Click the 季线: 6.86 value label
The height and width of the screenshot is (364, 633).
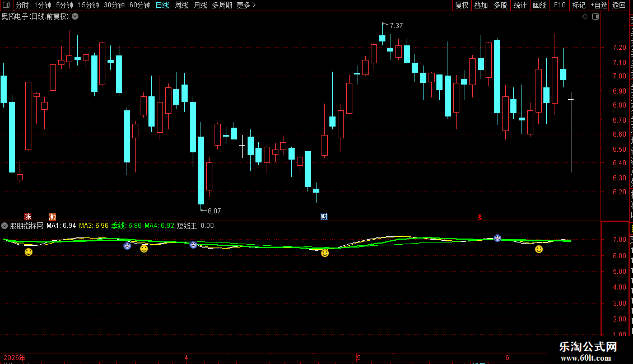click(127, 226)
